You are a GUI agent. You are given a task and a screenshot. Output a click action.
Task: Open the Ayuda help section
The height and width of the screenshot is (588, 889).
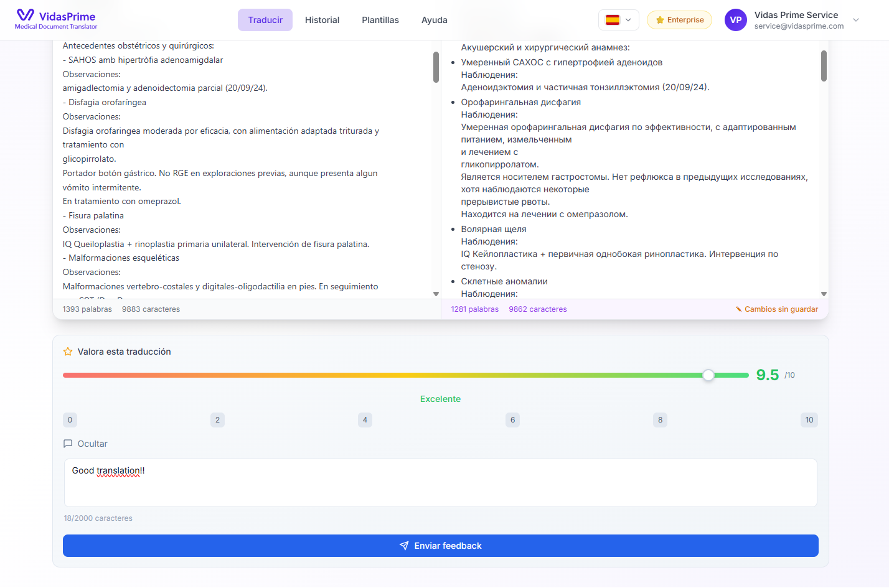pos(435,20)
